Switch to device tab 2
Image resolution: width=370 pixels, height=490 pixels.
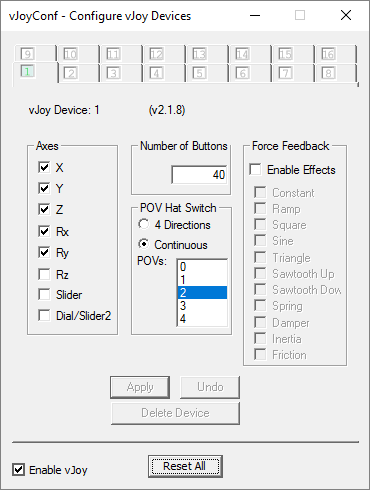click(x=79, y=73)
